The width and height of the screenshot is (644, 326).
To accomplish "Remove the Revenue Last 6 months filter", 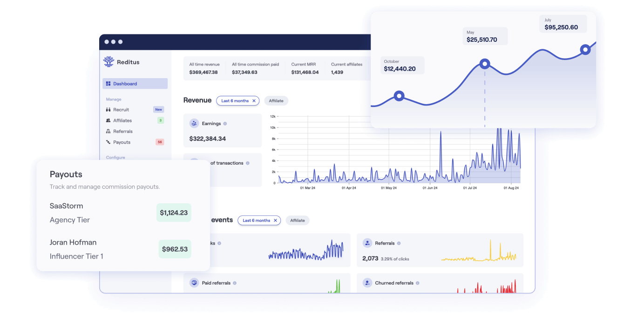I will (x=254, y=100).
